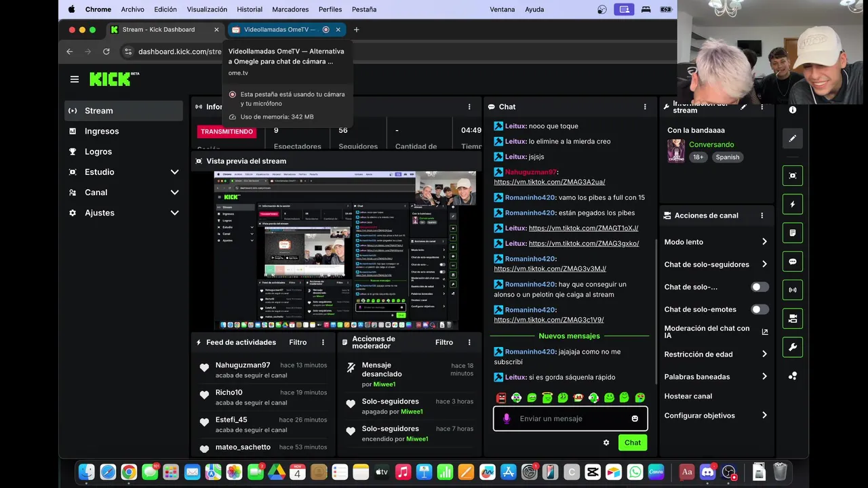This screenshot has height=488, width=868.
Task: Open tiktok link ZMAG3A2ua
Action: 549,182
